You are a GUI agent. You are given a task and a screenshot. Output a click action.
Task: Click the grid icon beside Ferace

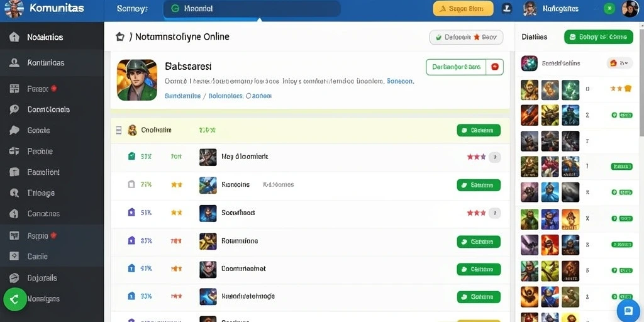(x=14, y=88)
